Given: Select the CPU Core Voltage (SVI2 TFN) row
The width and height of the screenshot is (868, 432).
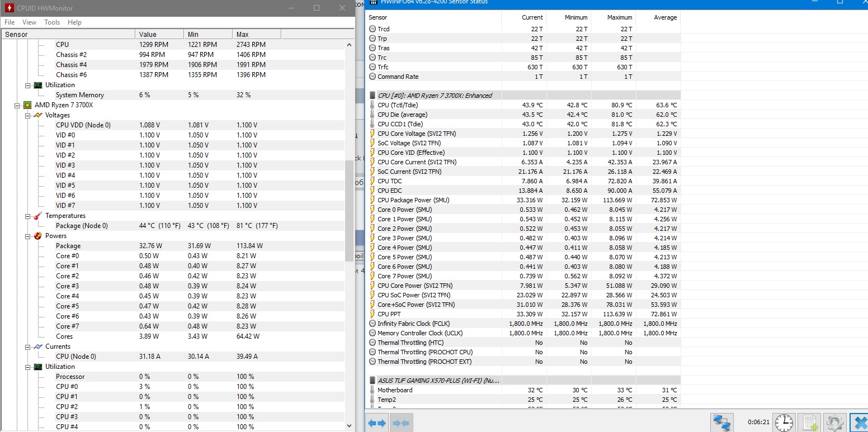Looking at the screenshot, I should click(523, 134).
